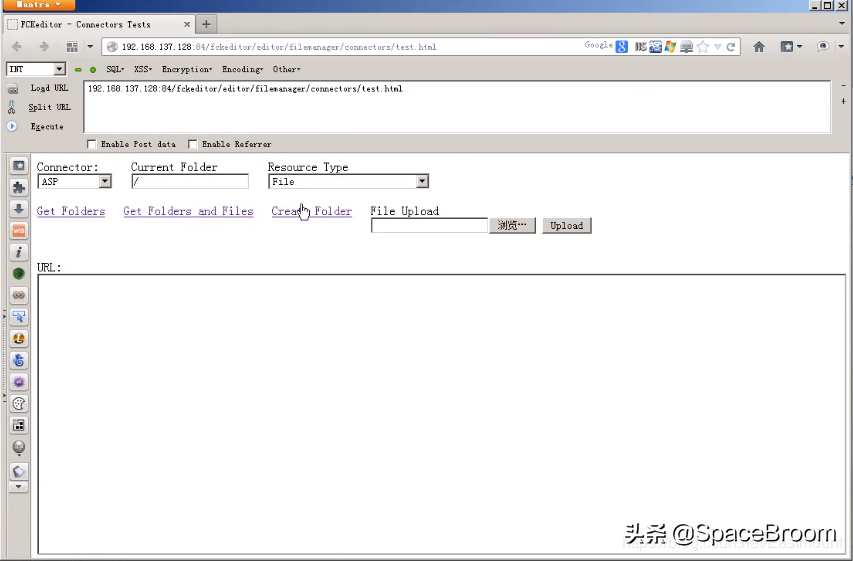This screenshot has height=561, width=853.
Task: Open the Other menu
Action: [x=287, y=69]
